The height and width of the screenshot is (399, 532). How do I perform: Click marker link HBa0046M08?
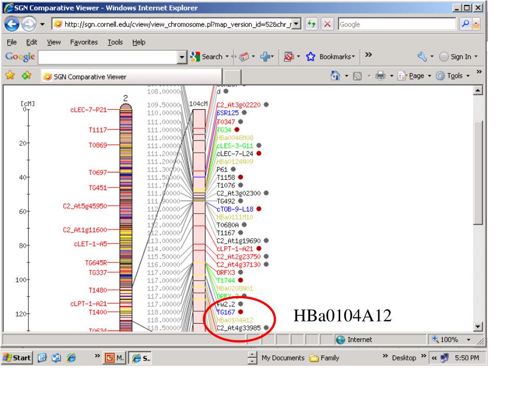pos(235,138)
